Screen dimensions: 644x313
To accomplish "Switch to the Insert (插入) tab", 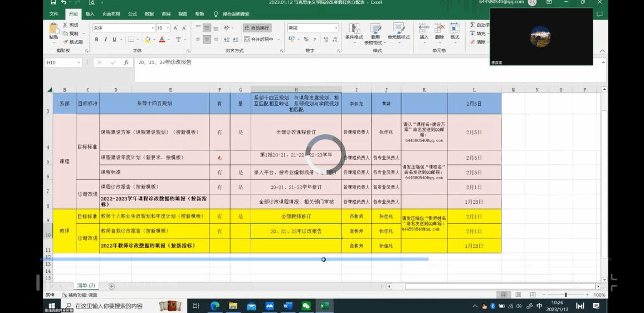I will pos(90,14).
